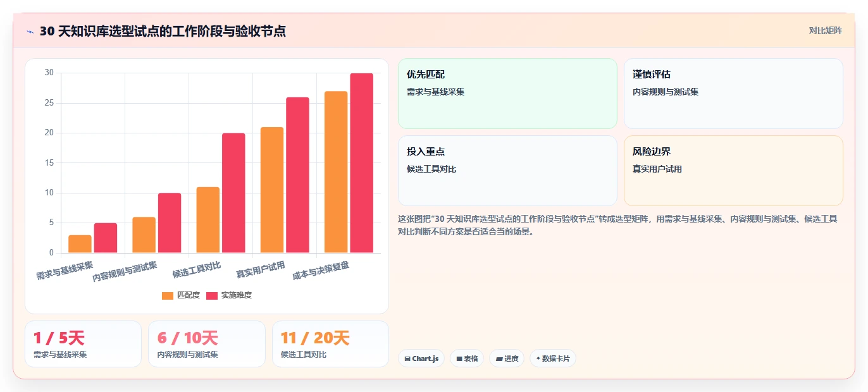Click the 对比矩阵 label in the header
The image size is (868, 392).
[x=825, y=30]
